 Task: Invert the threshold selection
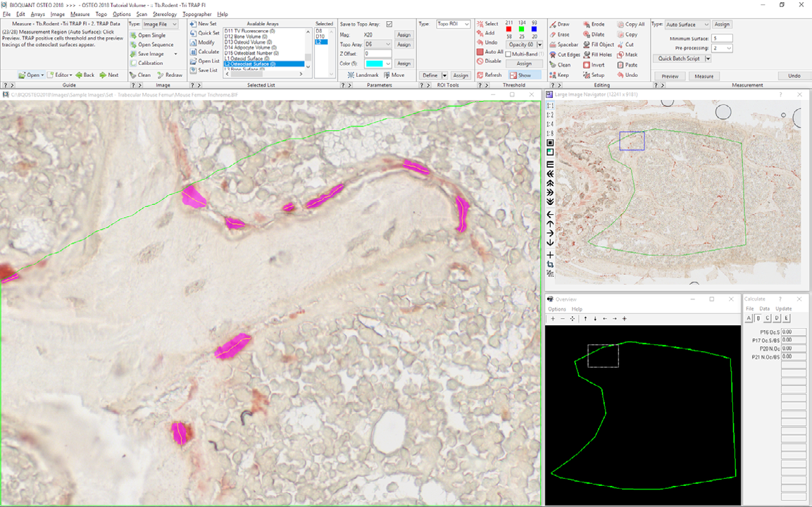[594, 65]
